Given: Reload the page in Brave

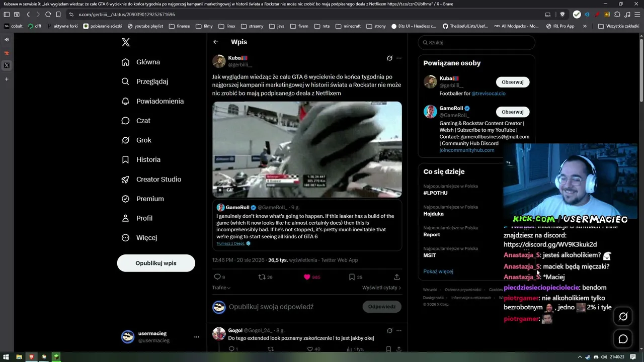Looking at the screenshot, I should [x=48, y=15].
